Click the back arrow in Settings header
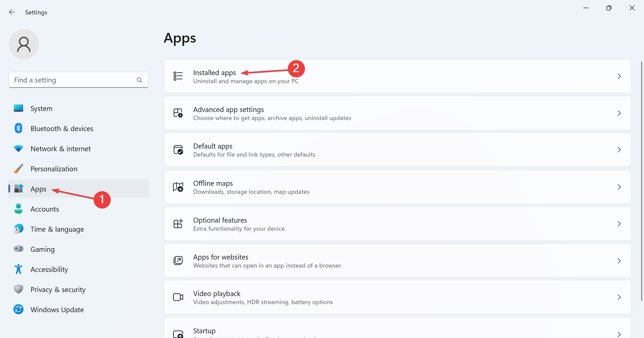The image size is (644, 338). (12, 12)
